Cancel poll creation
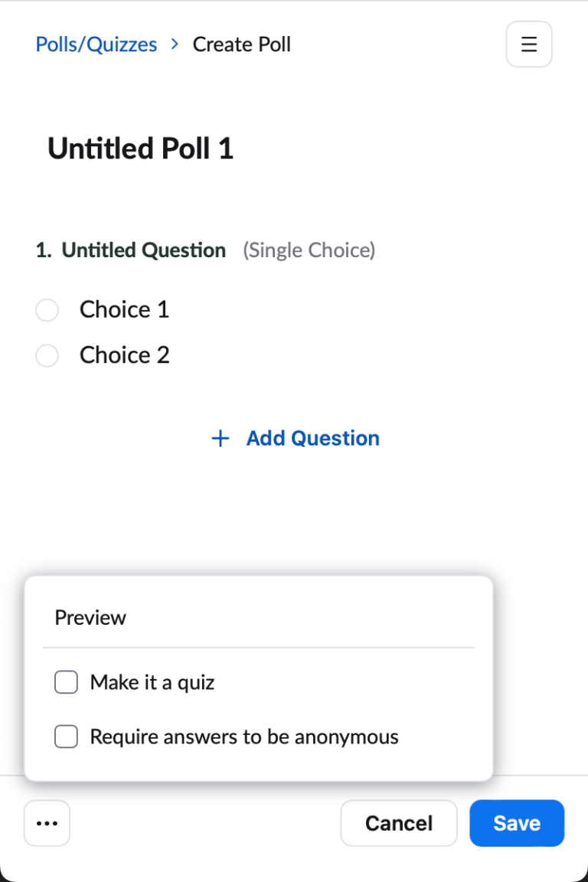588x882 pixels. [x=399, y=823]
